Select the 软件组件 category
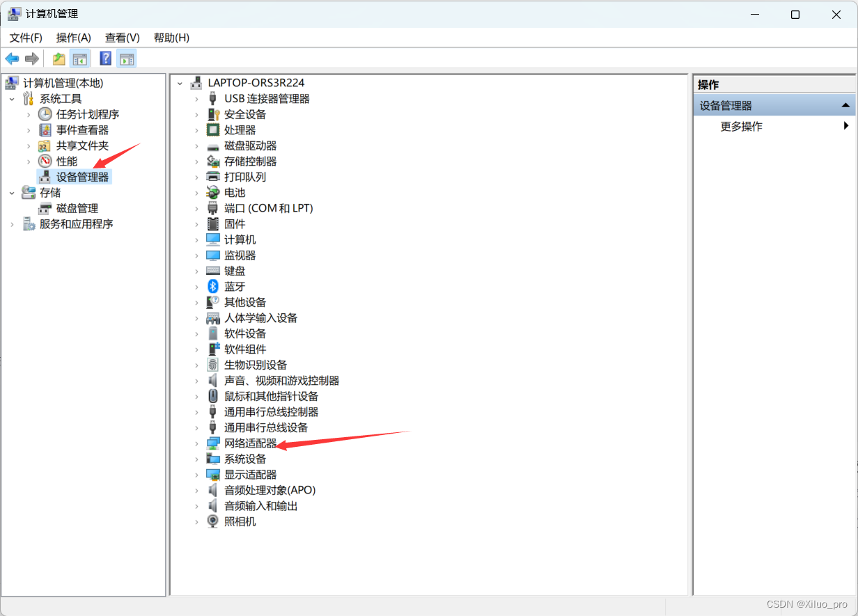Image resolution: width=858 pixels, height=616 pixels. (x=245, y=349)
